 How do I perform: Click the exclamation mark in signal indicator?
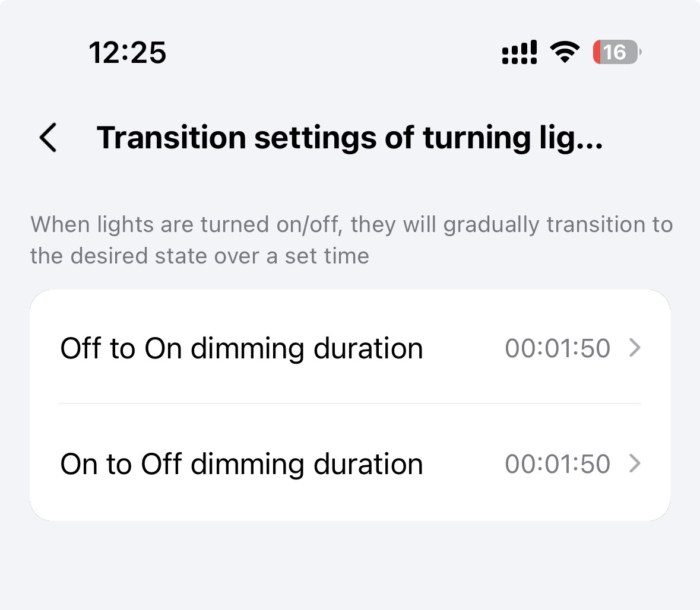(x=534, y=52)
